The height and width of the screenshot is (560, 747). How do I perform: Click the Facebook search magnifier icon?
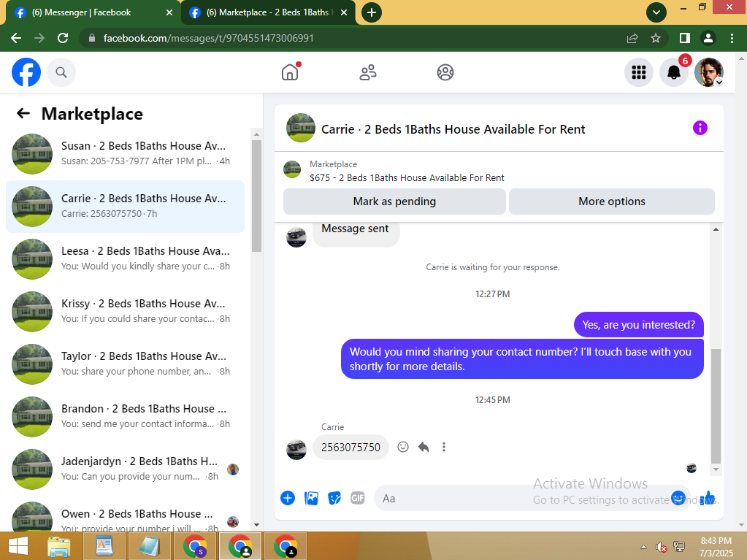[x=61, y=72]
